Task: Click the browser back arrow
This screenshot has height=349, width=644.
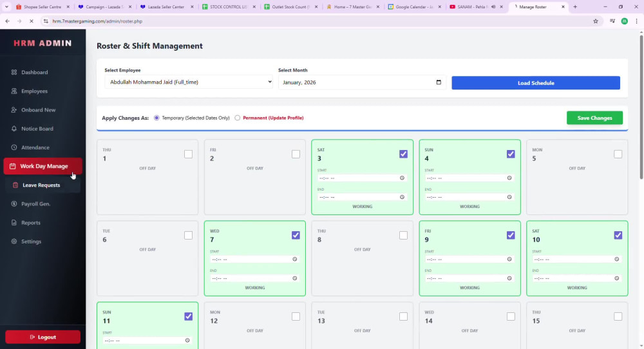Action: point(7,21)
